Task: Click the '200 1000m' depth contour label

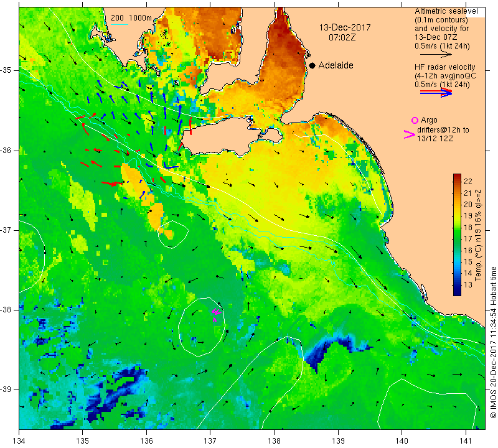Action: pos(131,18)
